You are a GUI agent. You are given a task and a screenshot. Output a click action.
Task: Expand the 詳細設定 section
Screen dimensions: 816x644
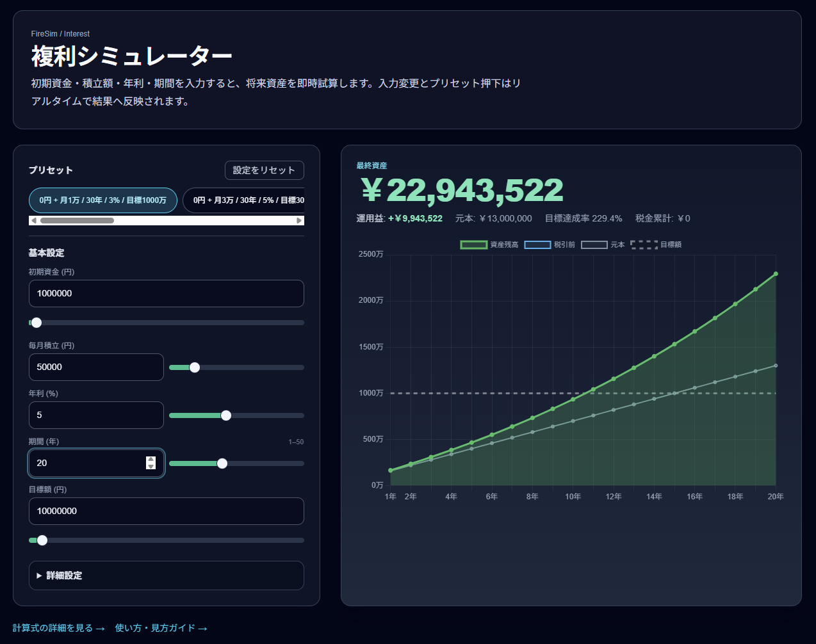pos(64,576)
